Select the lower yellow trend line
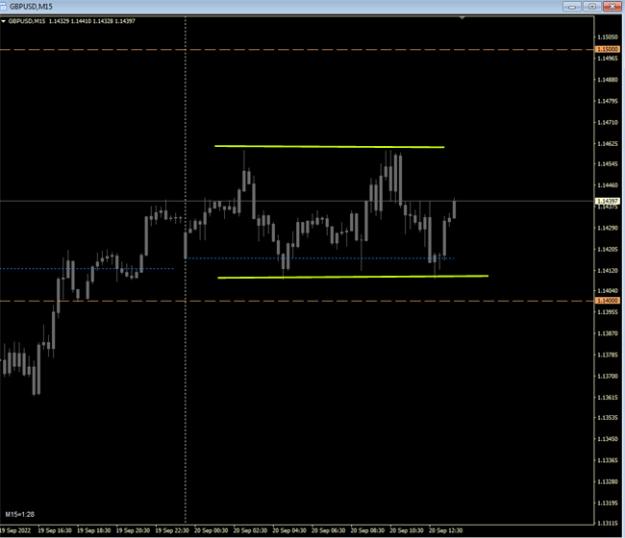Screen dimensions: 625x538 coord(353,277)
